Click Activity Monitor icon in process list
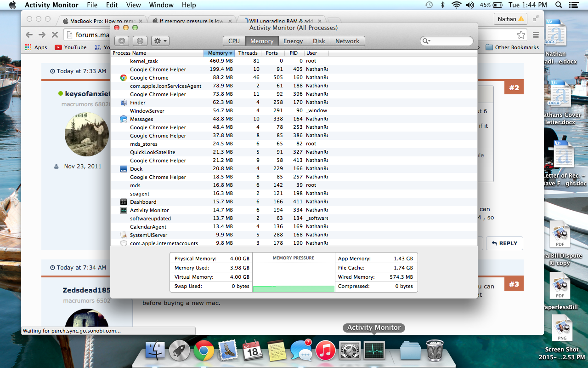The image size is (588, 368). pyautogui.click(x=124, y=210)
